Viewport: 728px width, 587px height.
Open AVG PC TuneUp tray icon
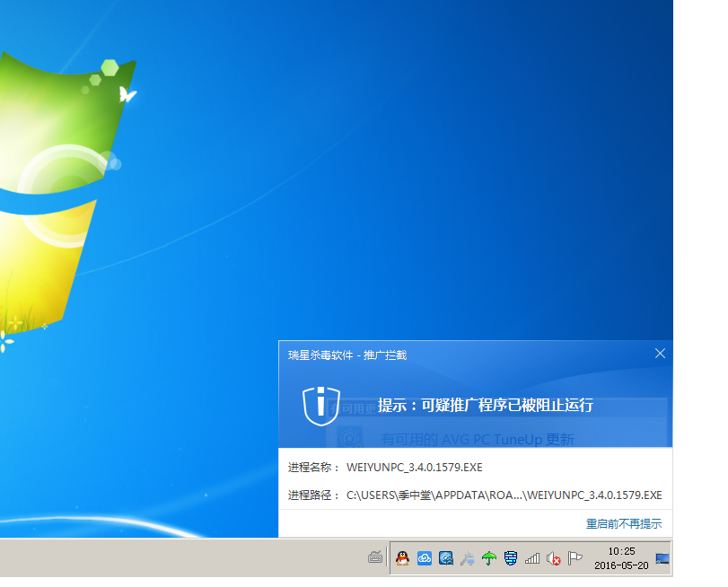[x=446, y=557]
